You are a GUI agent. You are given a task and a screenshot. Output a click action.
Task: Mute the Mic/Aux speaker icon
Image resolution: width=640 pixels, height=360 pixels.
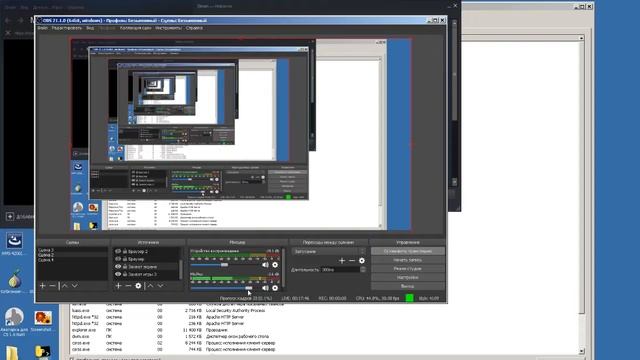(265, 288)
